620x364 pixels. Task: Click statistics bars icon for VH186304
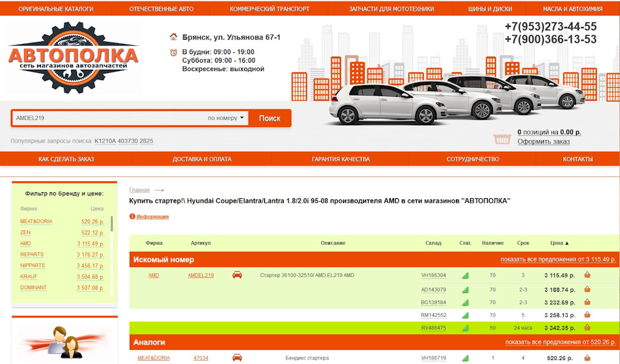click(x=466, y=275)
